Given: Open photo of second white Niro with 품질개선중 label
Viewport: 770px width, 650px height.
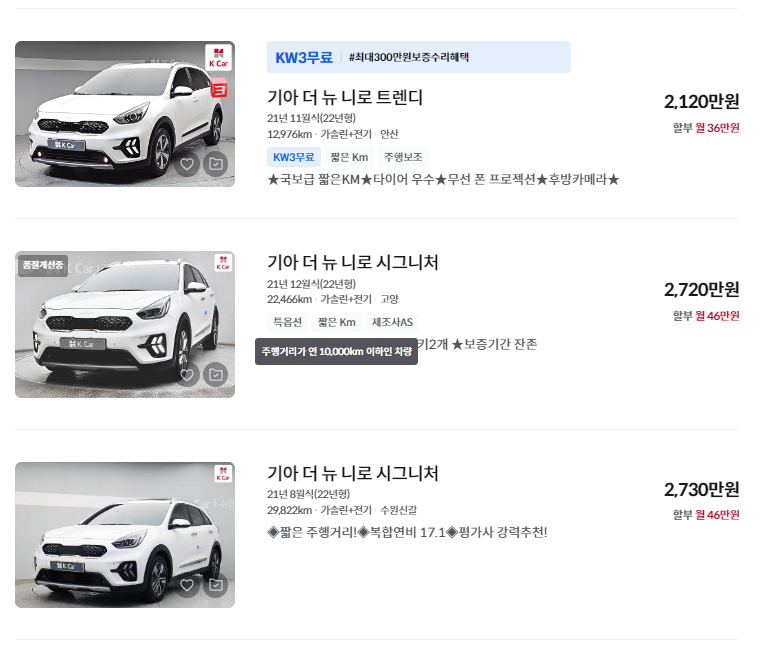Looking at the screenshot, I should point(125,325).
